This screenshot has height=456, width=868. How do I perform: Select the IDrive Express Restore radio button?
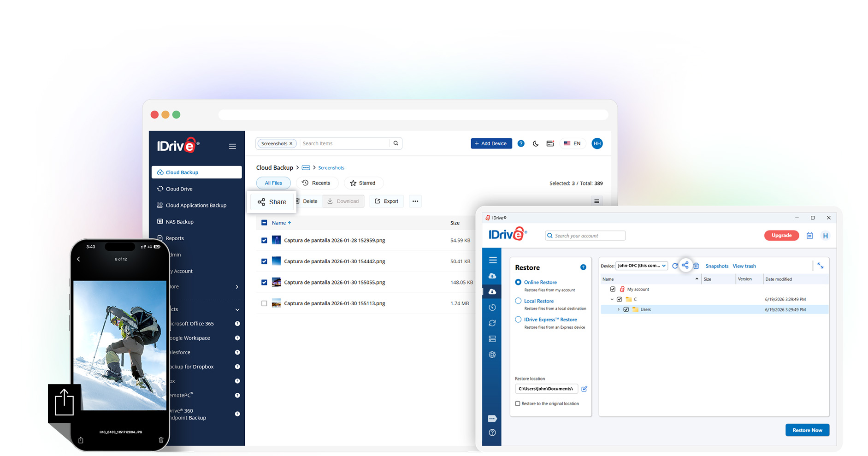(518, 319)
